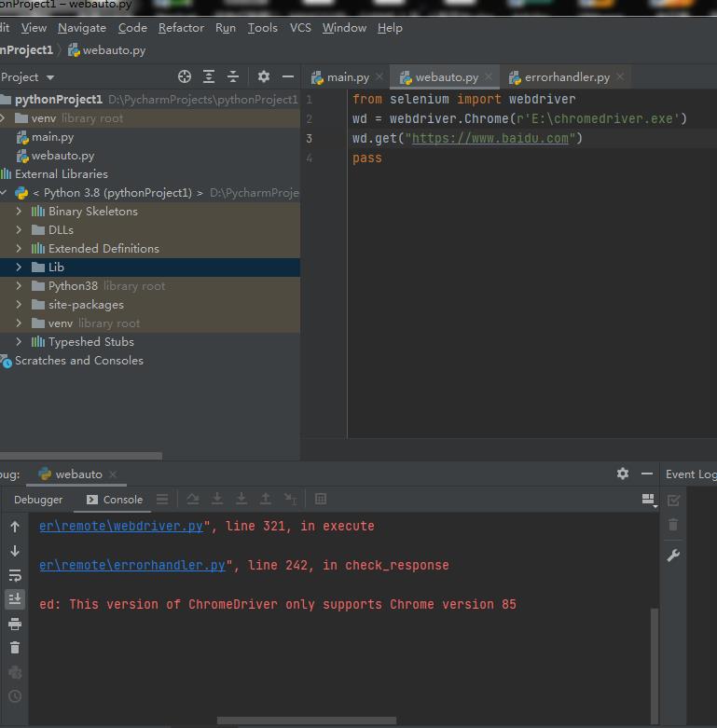Click the Print console icon

pyautogui.click(x=15, y=624)
